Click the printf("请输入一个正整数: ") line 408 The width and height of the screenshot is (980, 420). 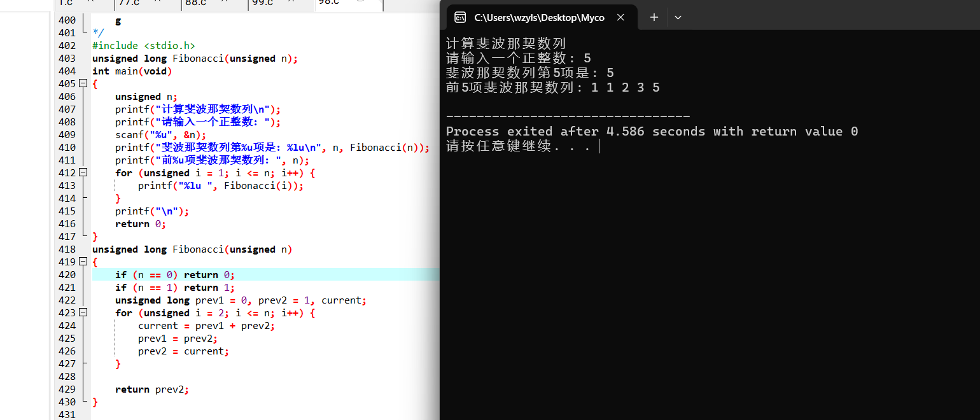click(198, 122)
